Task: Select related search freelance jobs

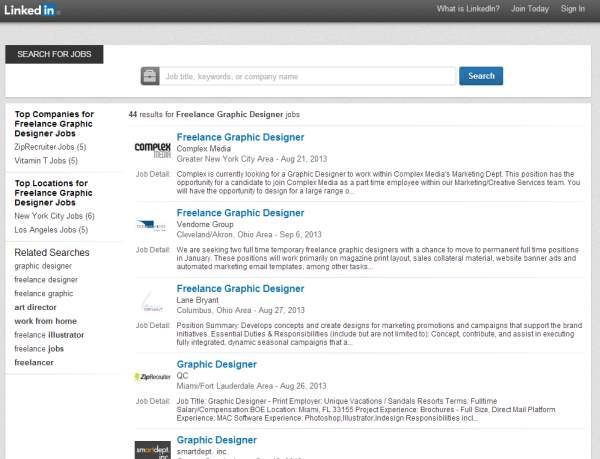Action: click(x=39, y=348)
